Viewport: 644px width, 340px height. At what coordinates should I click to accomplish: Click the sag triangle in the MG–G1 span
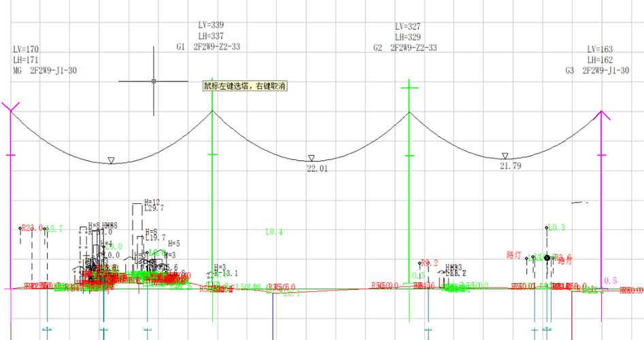[111, 160]
